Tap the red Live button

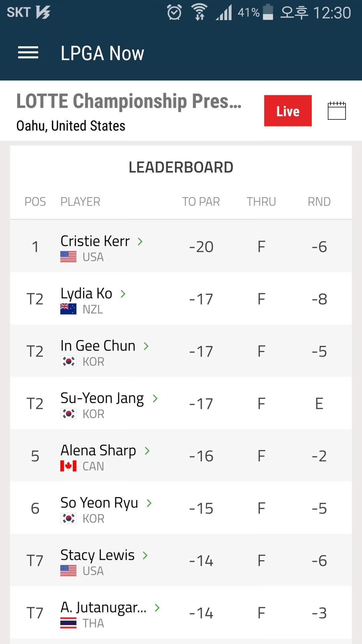coord(288,111)
